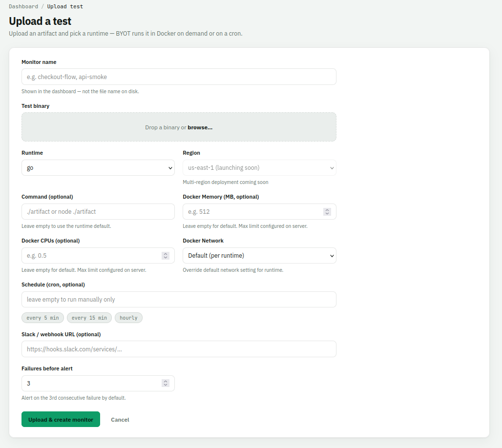502x448 pixels.
Task: Focus the Schedule cron input field
Action: point(179,299)
